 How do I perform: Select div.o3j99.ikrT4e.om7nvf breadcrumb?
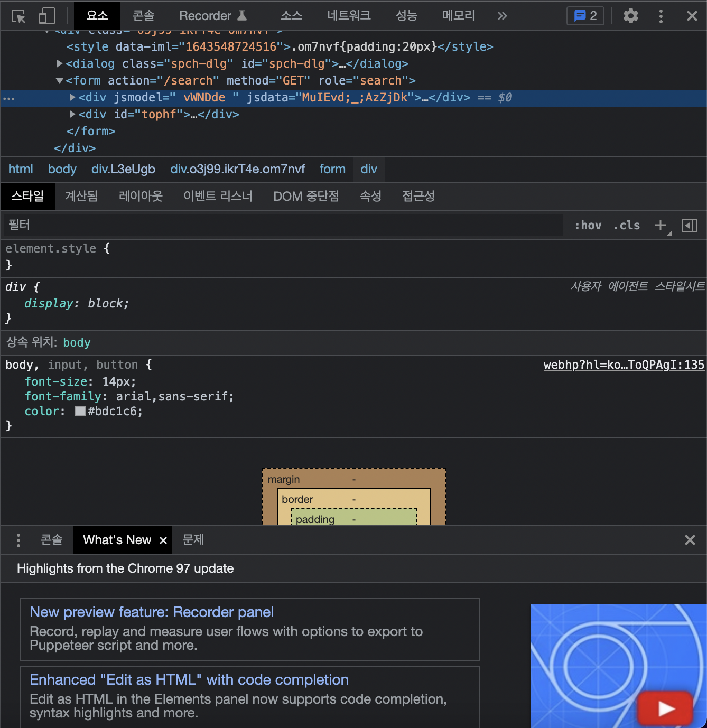238,169
